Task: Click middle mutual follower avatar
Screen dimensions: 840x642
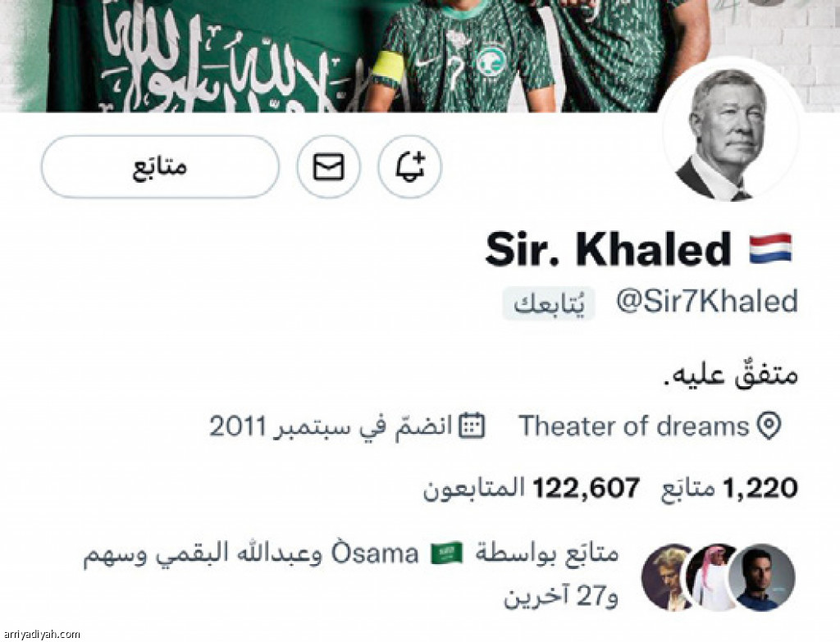Action: (x=713, y=578)
